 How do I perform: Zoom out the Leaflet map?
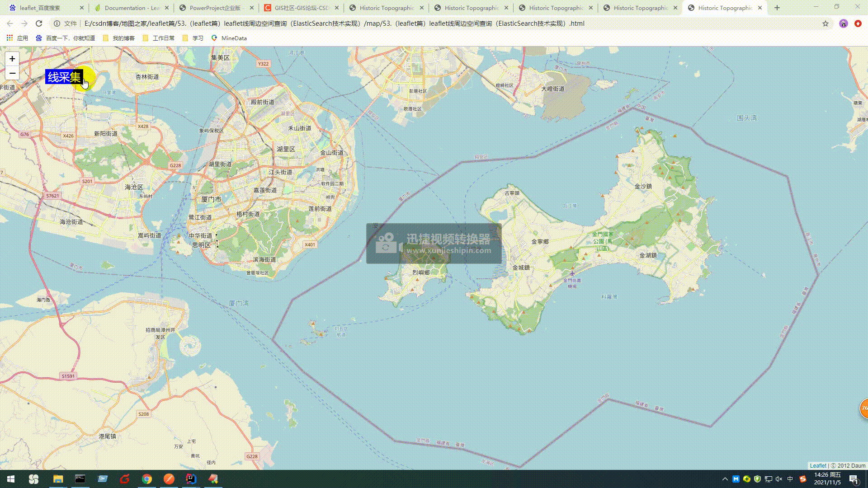[12, 73]
